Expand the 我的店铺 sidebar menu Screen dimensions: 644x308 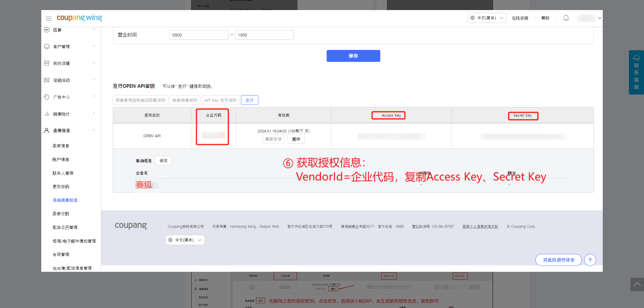coord(94,63)
